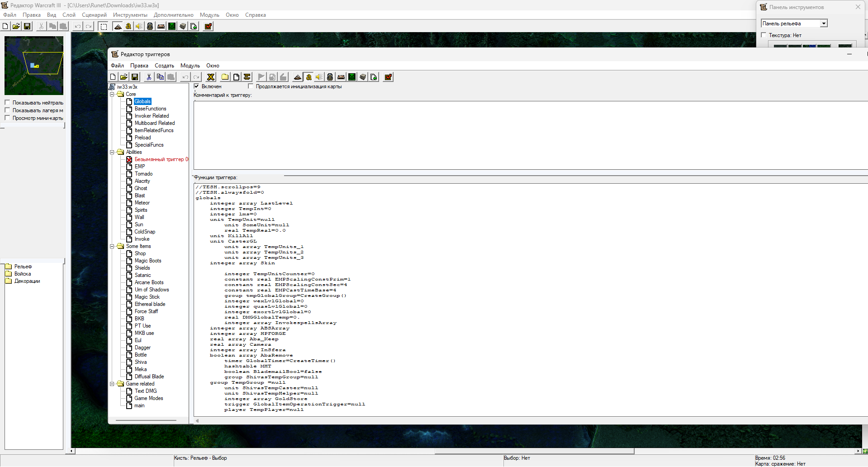Screen dimensions: 868x467
Task: Add new trigger comment icon
Action: pos(247,77)
